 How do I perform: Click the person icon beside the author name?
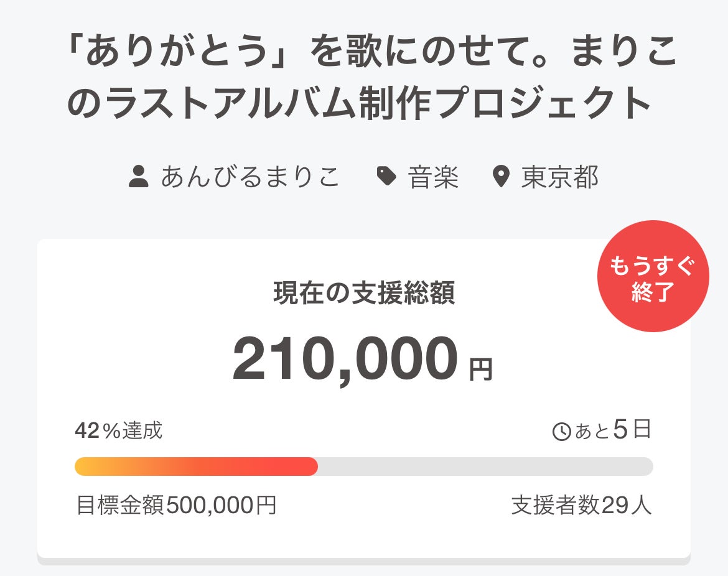tap(138, 177)
